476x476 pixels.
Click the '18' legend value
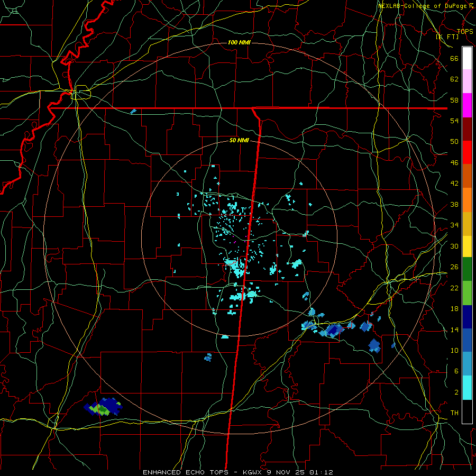pos(454,309)
